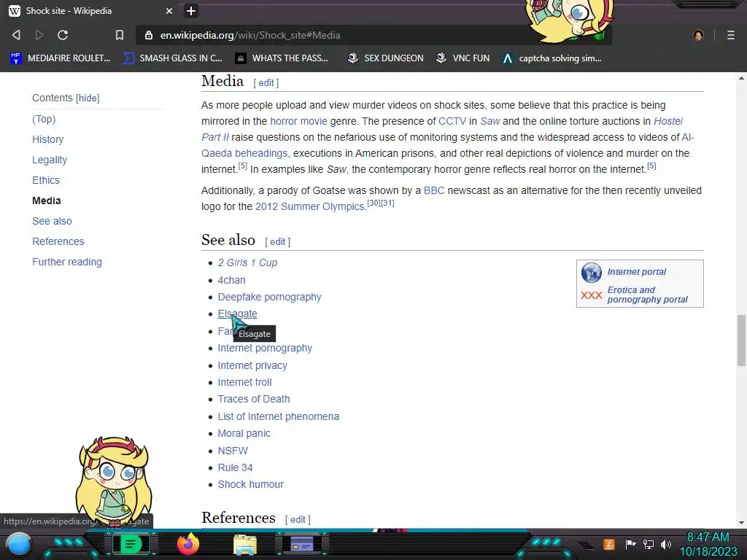Go back with the browser back arrow
Viewport: 747px width, 560px height.
(16, 35)
